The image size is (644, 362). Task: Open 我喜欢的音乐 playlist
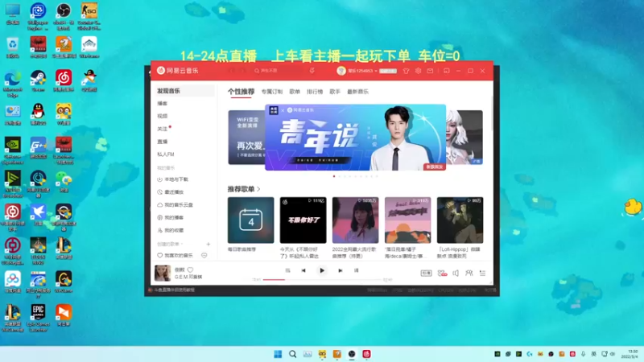coord(175,255)
